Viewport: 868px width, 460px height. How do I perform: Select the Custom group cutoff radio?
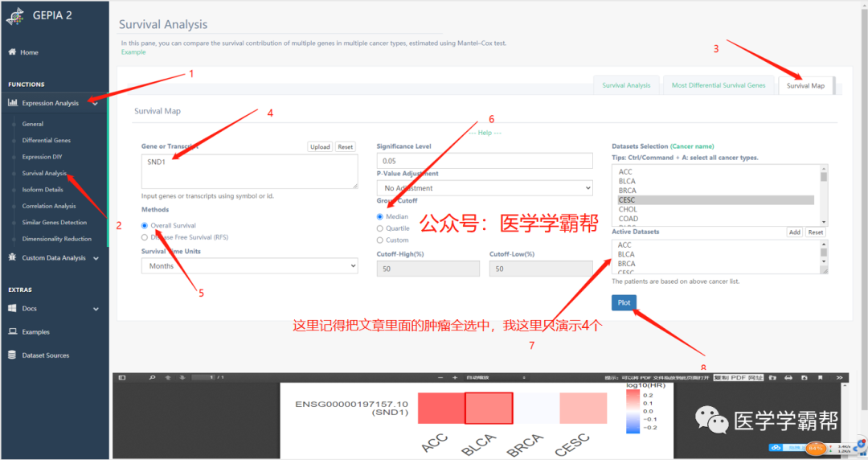coord(379,240)
